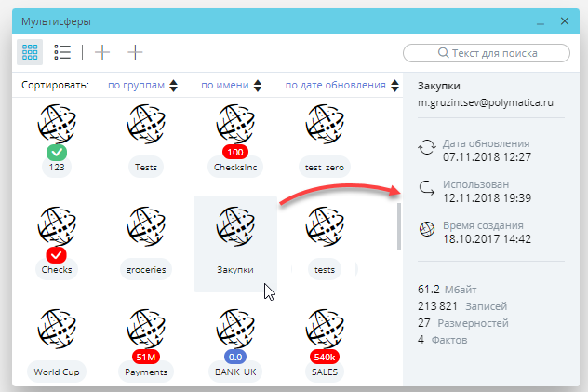Click the blue 0.0 badge on BANK_UK
Image resolution: width=588 pixels, height=392 pixels.
point(235,358)
